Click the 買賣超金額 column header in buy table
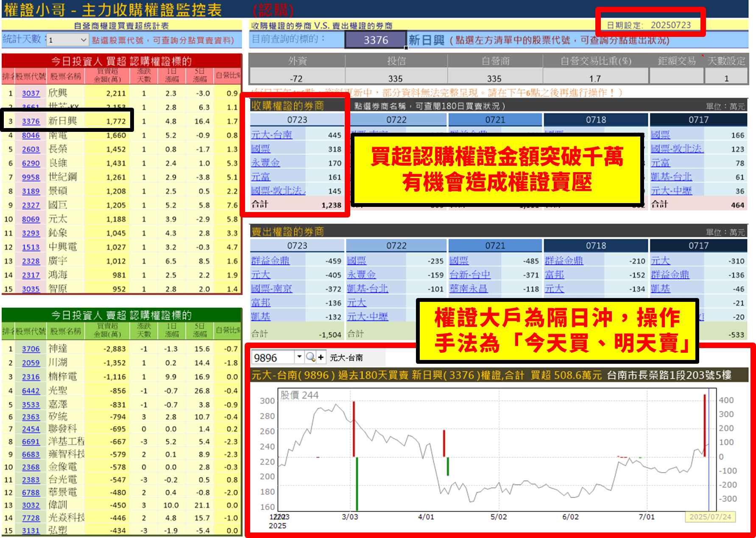The height and width of the screenshot is (538, 756). tap(107, 75)
